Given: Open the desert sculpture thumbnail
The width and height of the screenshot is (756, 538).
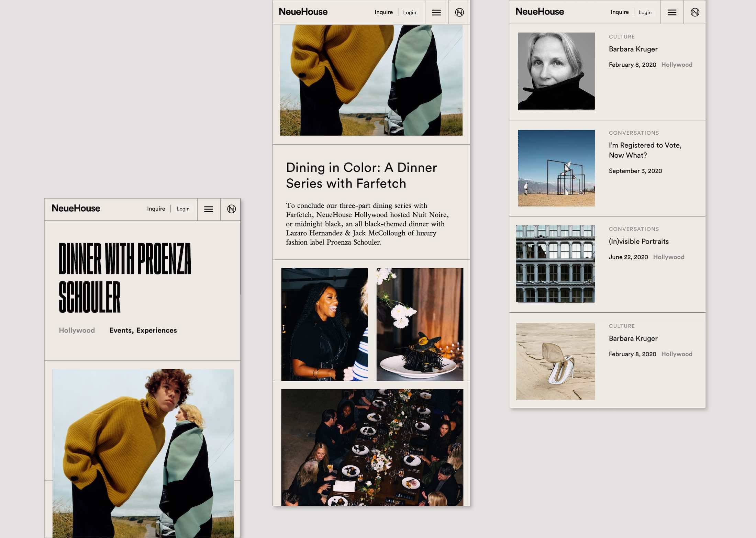Looking at the screenshot, I should (556, 168).
